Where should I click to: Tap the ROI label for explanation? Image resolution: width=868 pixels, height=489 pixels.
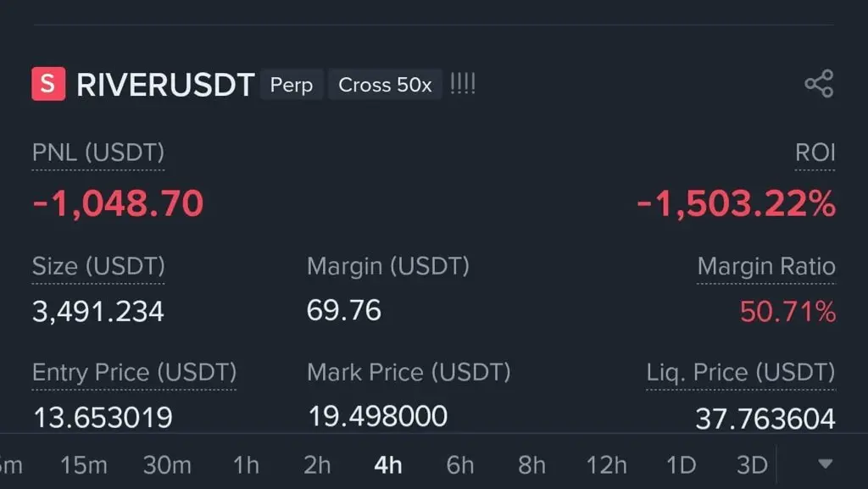coord(815,153)
